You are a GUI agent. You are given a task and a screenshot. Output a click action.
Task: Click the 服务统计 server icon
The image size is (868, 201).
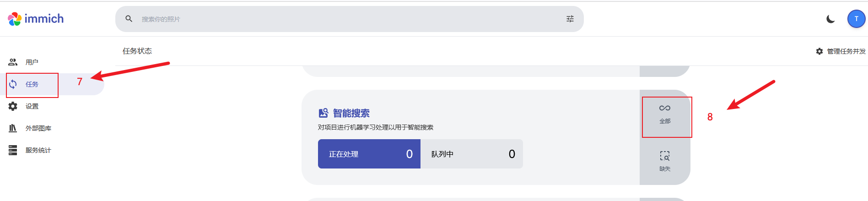pos(13,150)
